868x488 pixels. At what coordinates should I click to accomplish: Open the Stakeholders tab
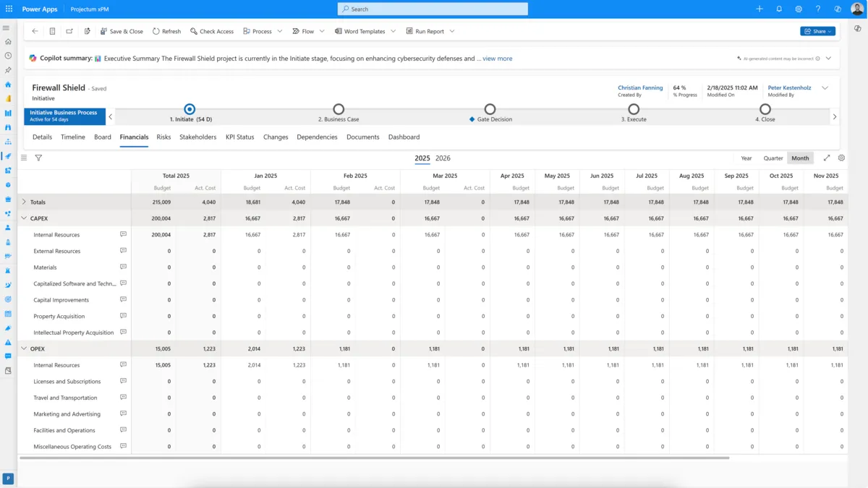point(198,137)
